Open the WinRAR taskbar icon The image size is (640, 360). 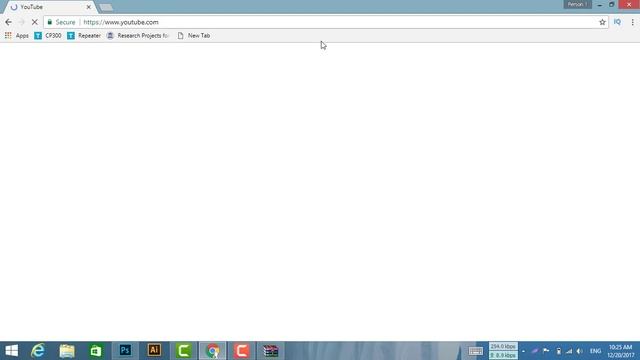(x=271, y=351)
